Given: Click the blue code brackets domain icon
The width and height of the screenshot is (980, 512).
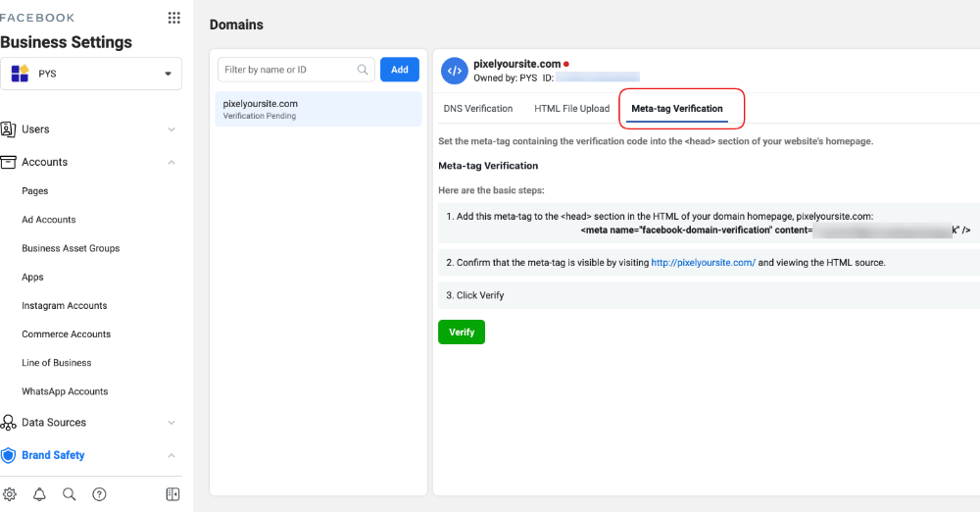Looking at the screenshot, I should click(x=455, y=71).
